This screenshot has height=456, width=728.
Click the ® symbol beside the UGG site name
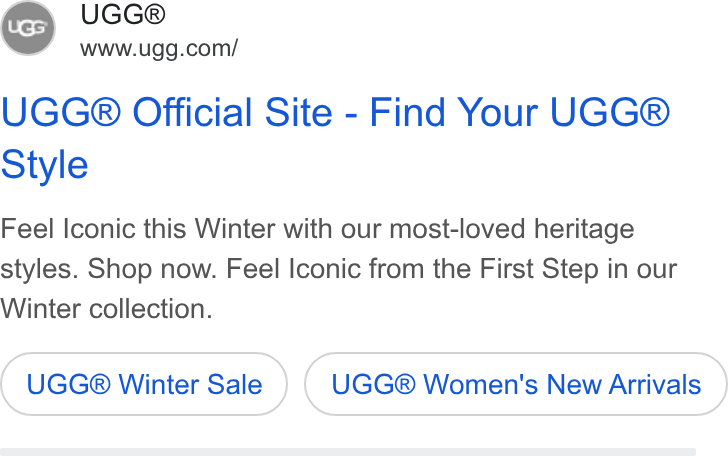click(155, 14)
